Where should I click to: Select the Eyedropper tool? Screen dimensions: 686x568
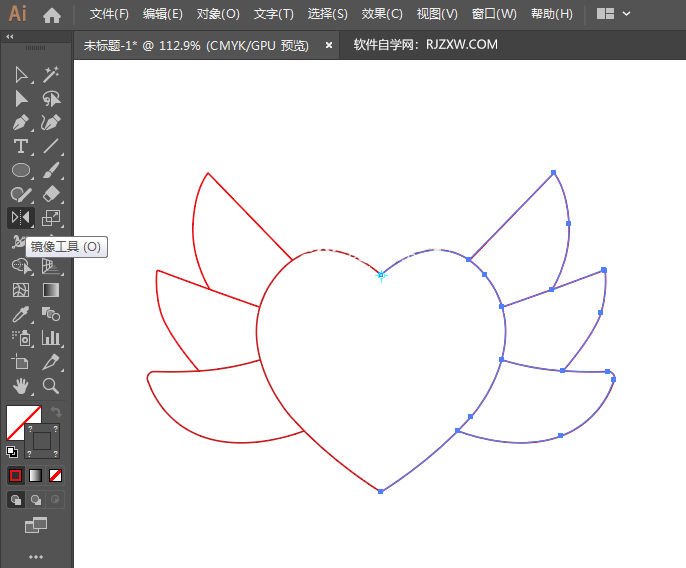pyautogui.click(x=21, y=314)
